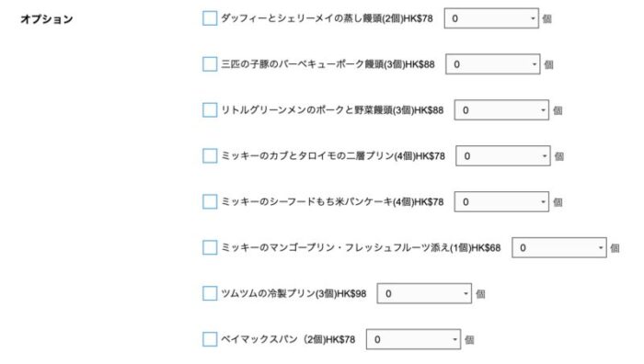Image resolution: width=644 pixels, height=364 pixels.
Task: Click the ベイマックスパン (2個)HK$78 label
Action: coord(288,339)
